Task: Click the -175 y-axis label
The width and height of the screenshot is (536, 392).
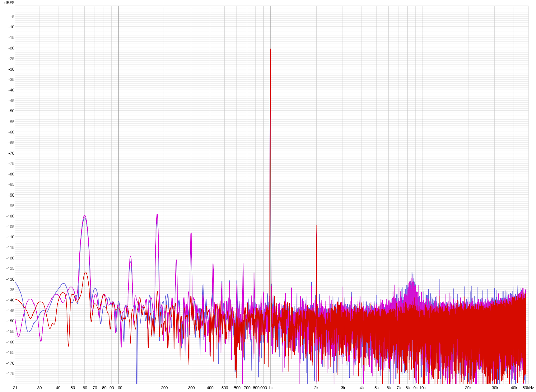Action: 11,373
